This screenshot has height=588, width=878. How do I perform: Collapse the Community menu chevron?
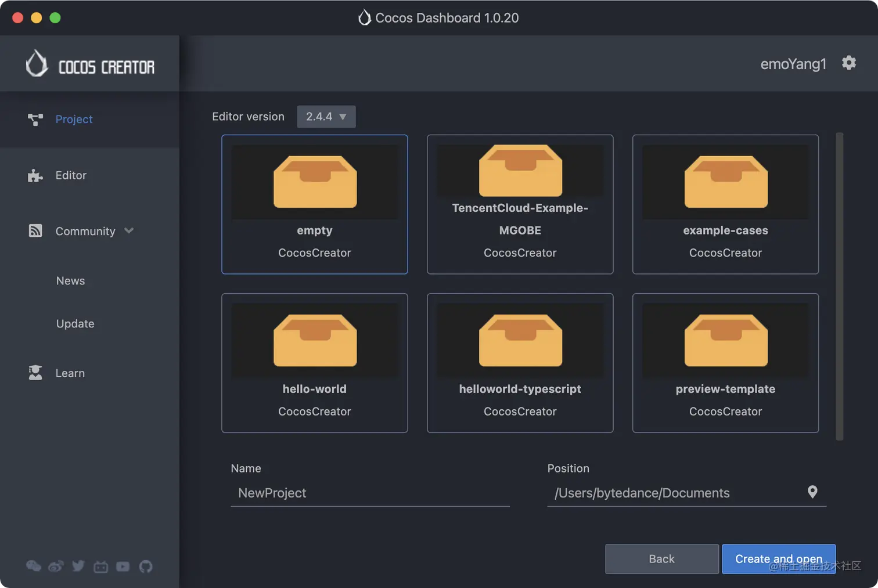coord(129,231)
